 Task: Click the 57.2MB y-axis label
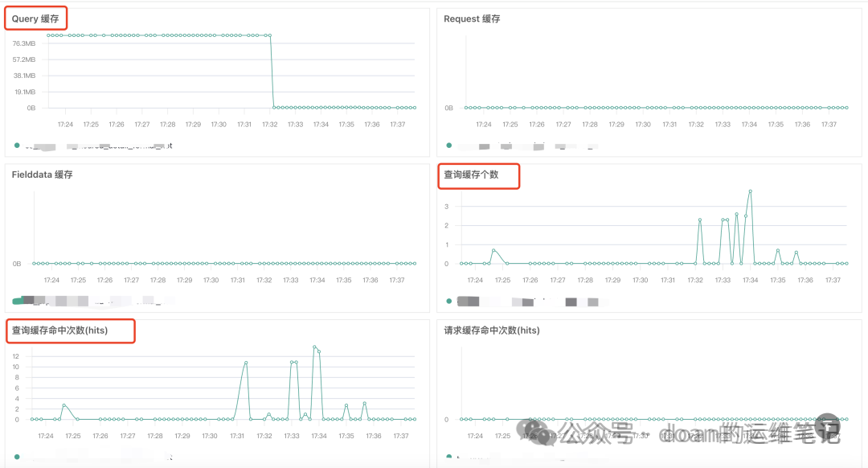click(x=24, y=60)
